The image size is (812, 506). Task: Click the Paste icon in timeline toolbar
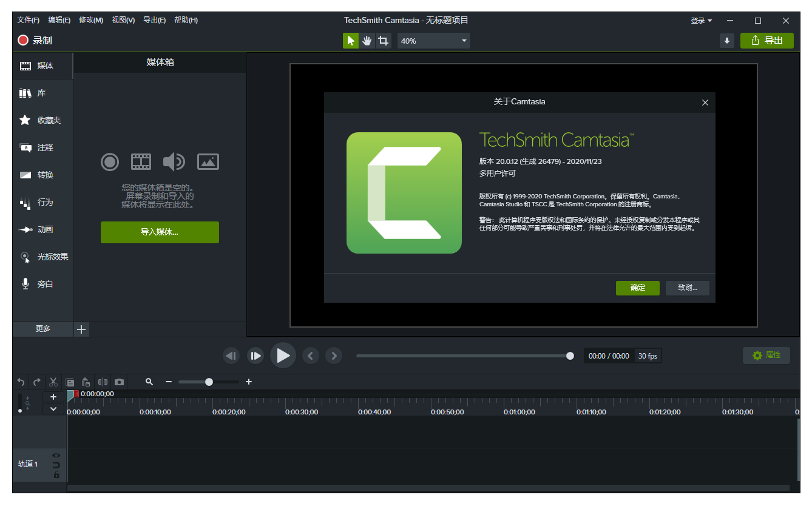(x=86, y=382)
